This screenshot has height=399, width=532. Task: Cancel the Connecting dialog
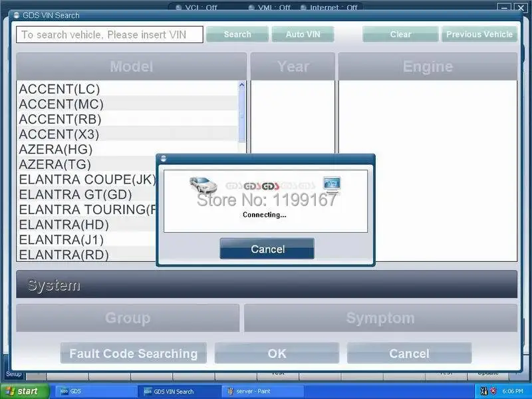(267, 249)
